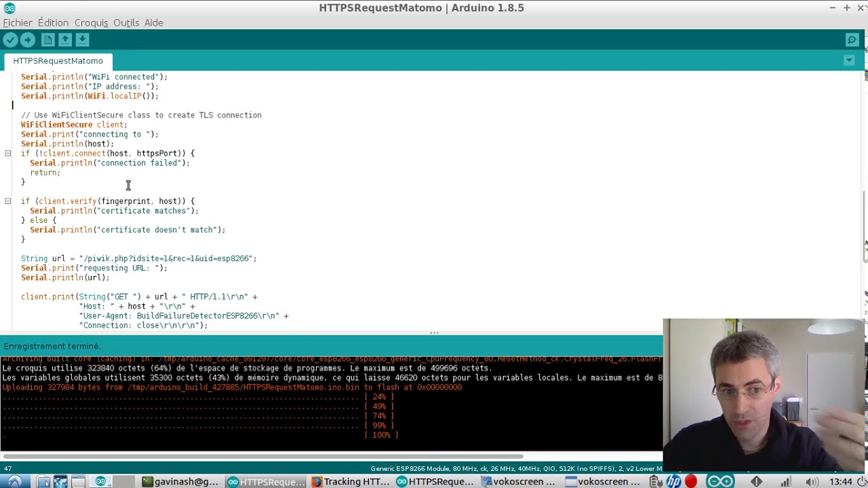Click the HP tray icon

click(673, 481)
